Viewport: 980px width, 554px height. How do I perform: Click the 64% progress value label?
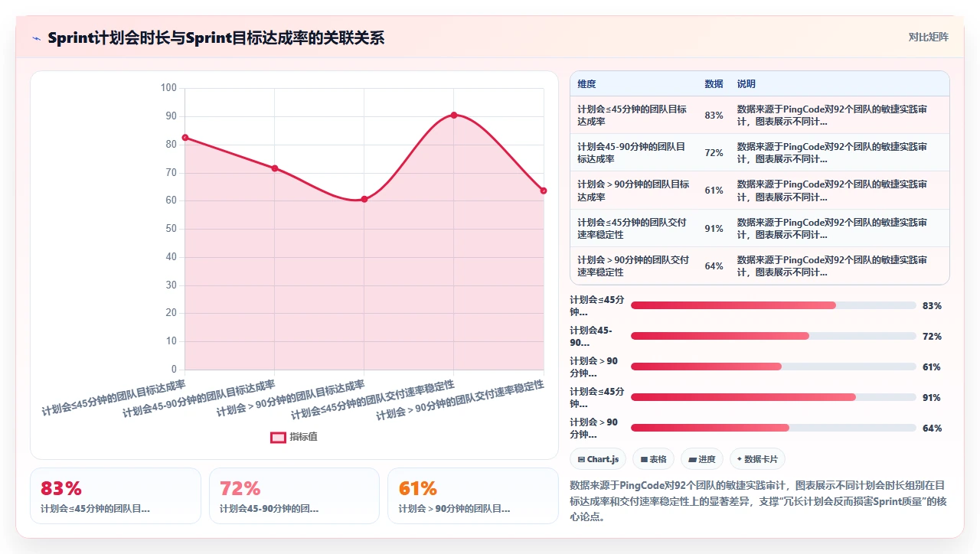click(x=932, y=428)
